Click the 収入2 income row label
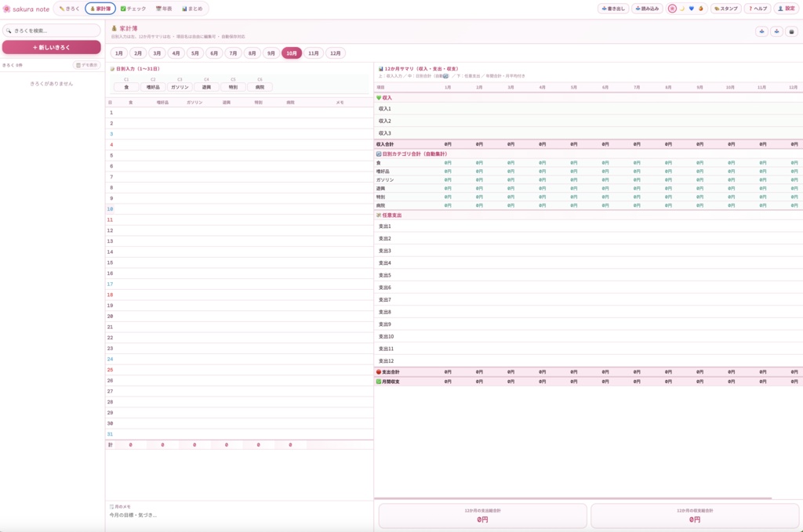Viewport: 803px width, 532px height. 384,121
